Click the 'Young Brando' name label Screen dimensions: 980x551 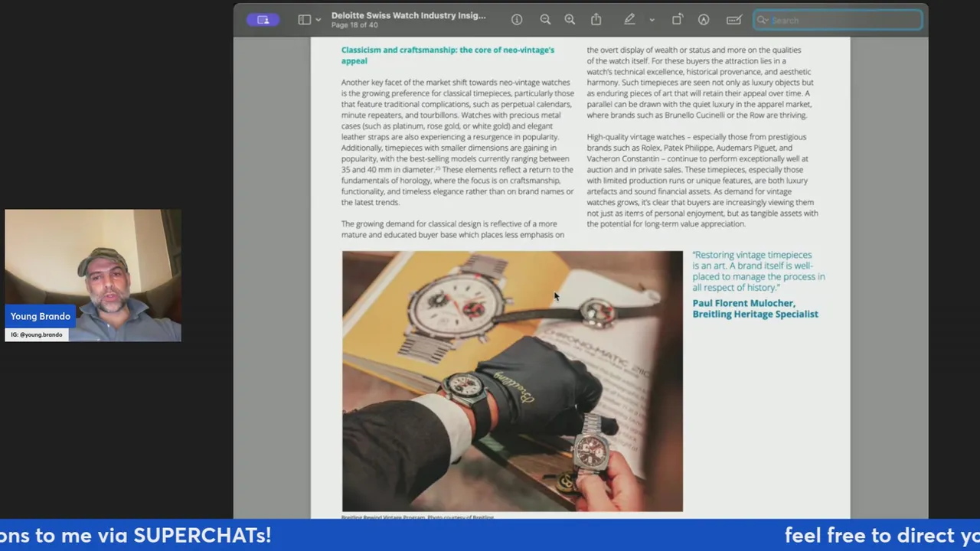coord(41,316)
